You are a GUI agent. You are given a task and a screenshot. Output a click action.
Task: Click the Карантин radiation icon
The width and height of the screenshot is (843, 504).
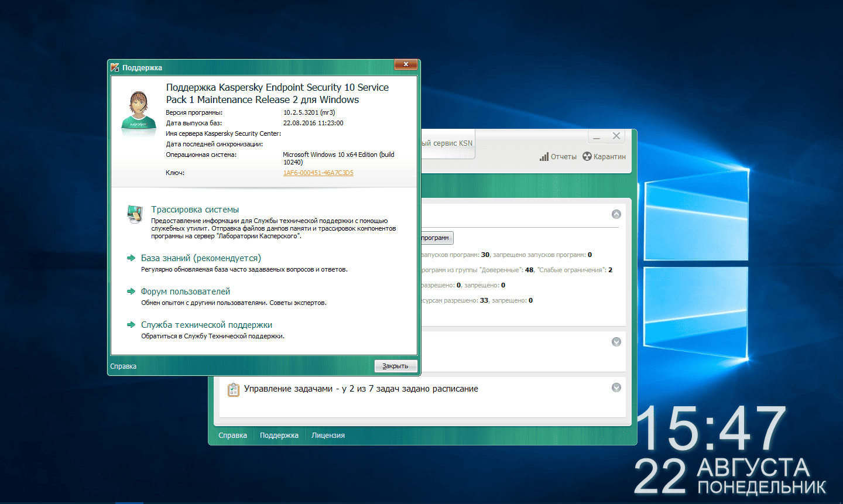pyautogui.click(x=587, y=156)
